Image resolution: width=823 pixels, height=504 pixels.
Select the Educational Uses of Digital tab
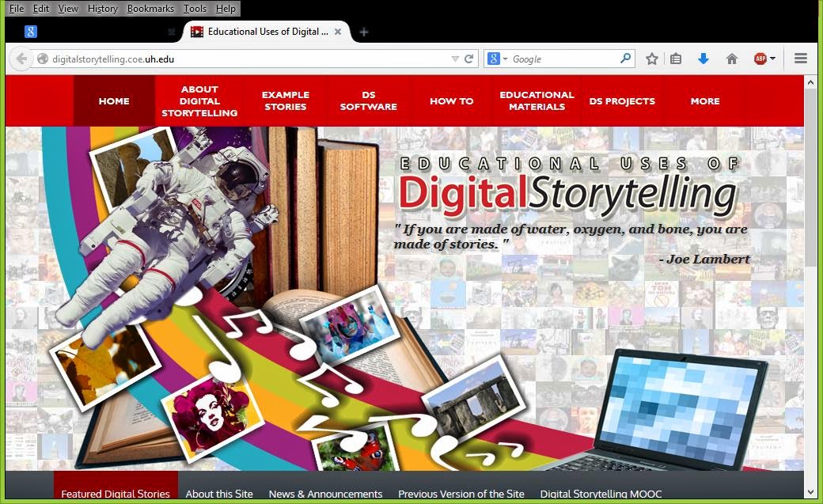(x=266, y=32)
